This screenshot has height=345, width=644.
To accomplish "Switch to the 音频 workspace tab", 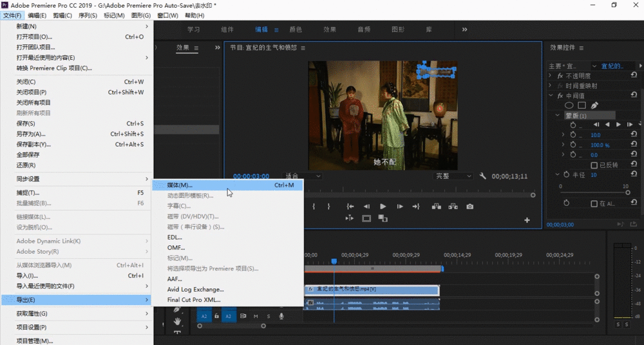I will pos(364,30).
